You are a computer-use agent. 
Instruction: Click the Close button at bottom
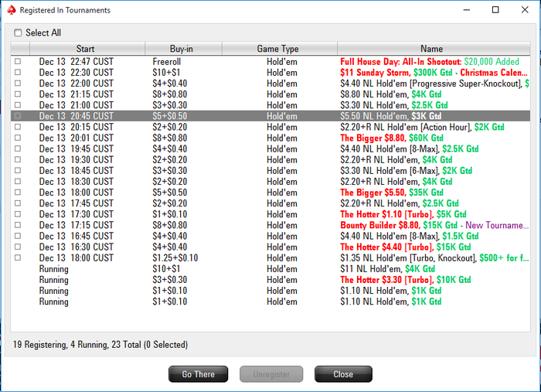pos(343,374)
